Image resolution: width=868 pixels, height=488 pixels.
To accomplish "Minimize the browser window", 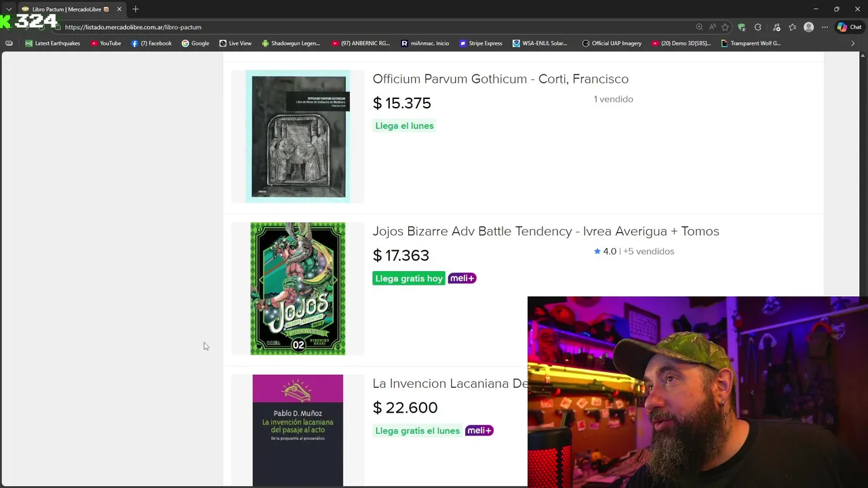I will (816, 9).
